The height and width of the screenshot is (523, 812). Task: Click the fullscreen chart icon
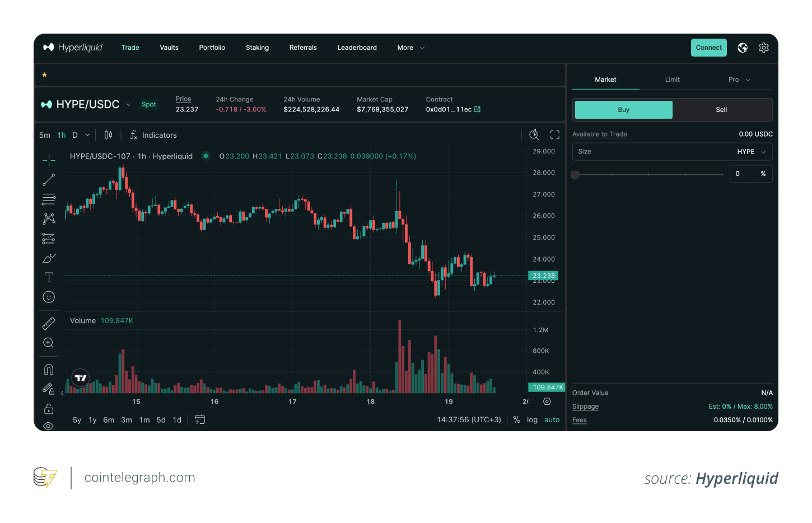tap(555, 134)
